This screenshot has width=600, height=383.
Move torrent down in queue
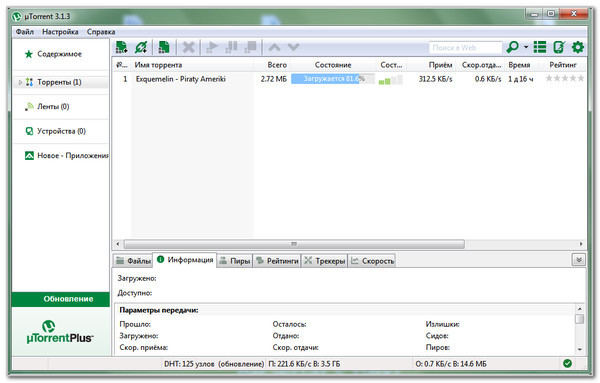293,47
